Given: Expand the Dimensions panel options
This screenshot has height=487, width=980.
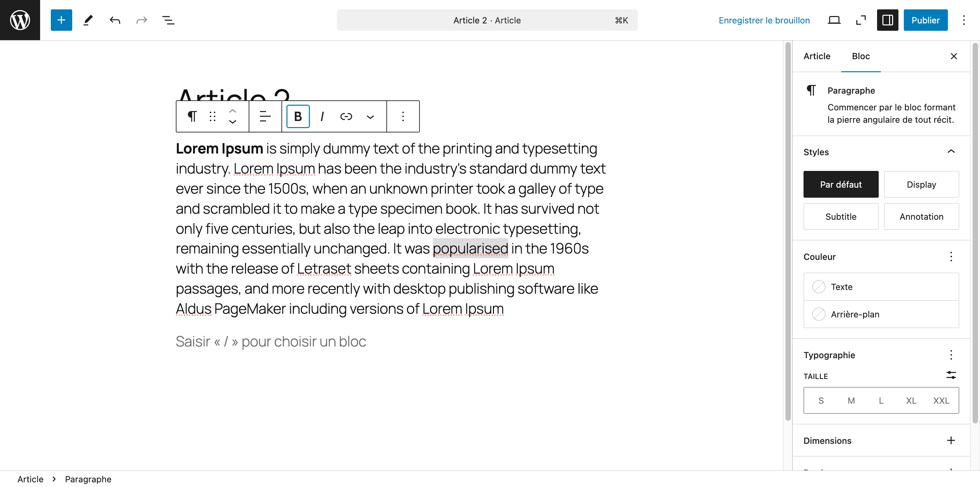Looking at the screenshot, I should click(951, 440).
